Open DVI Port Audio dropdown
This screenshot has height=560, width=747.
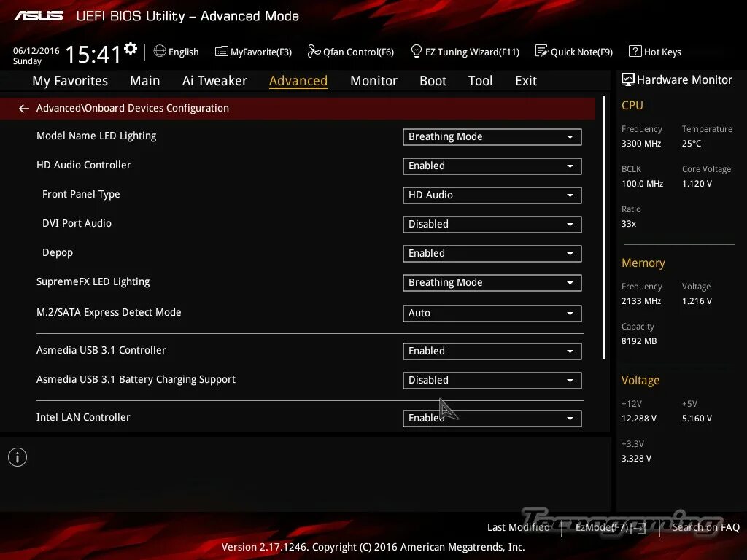(492, 225)
